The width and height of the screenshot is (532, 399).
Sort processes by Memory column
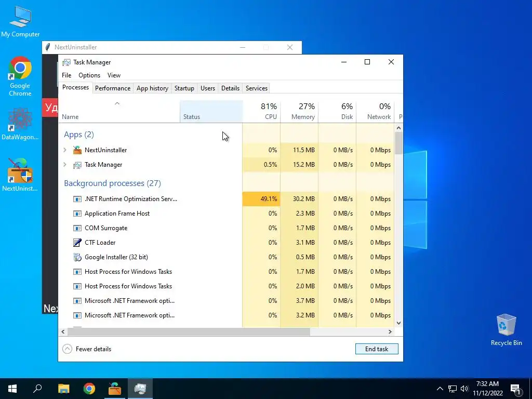point(299,112)
